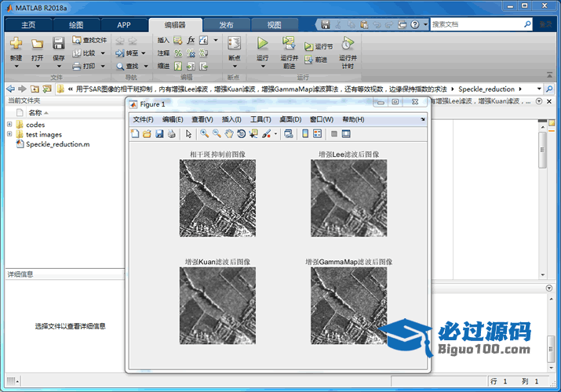Image resolution: width=561 pixels, height=392 pixels.
Task: Click the Rotate 3D tool icon
Action: click(x=242, y=134)
